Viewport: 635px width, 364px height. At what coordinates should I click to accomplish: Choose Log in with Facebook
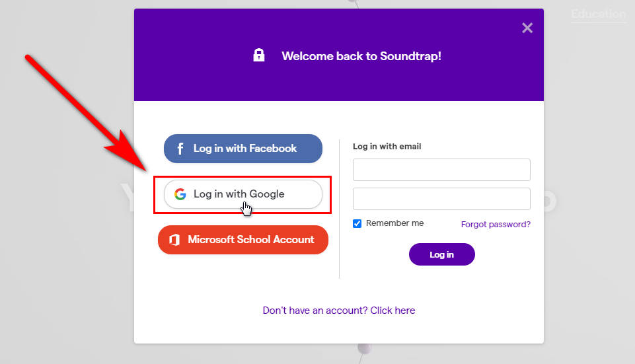[243, 149]
